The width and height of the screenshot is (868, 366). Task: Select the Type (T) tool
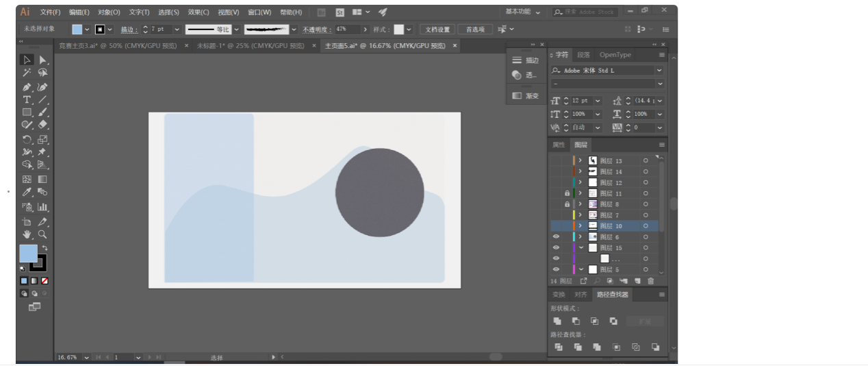tap(27, 100)
